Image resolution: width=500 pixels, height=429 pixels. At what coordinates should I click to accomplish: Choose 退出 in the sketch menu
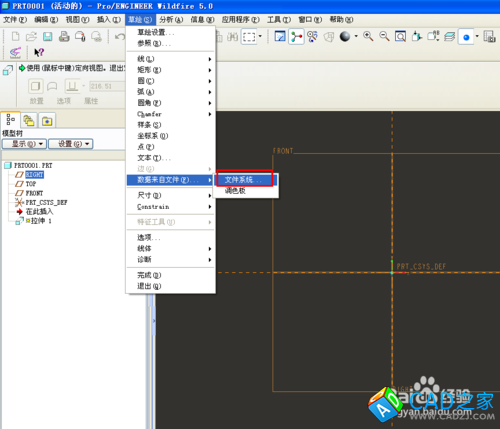pyautogui.click(x=170, y=286)
